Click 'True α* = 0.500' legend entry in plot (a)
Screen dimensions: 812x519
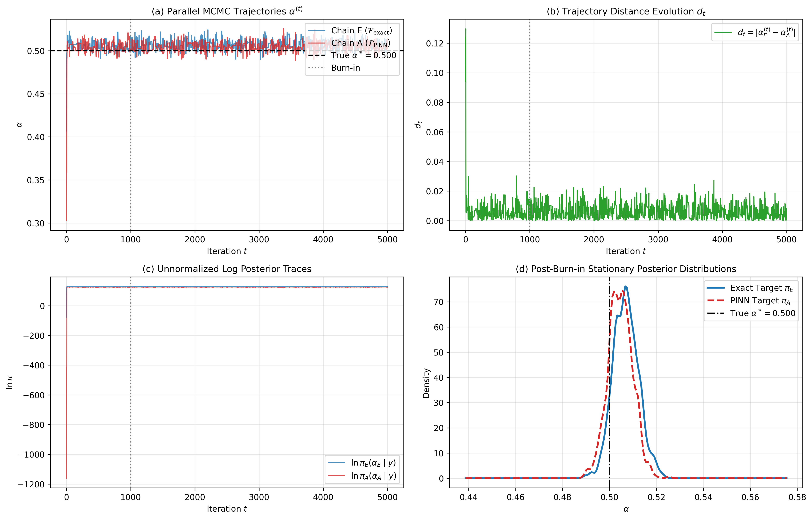click(x=352, y=55)
